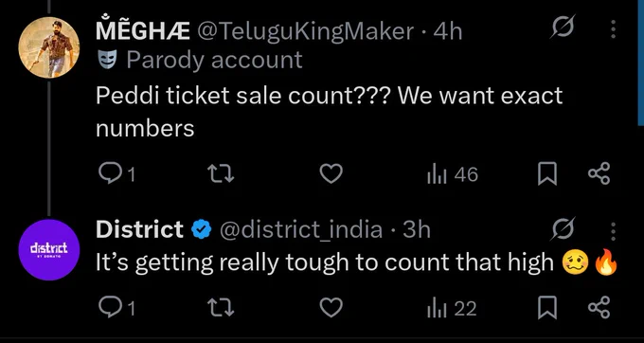Open more options on District reply
Image resolution: width=644 pixels, height=343 pixels.
(613, 231)
